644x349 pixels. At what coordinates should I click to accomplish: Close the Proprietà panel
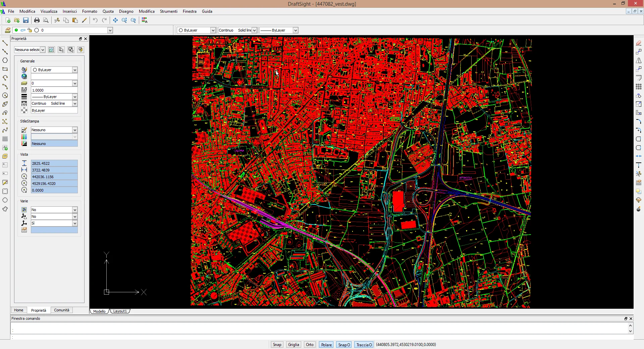point(86,39)
